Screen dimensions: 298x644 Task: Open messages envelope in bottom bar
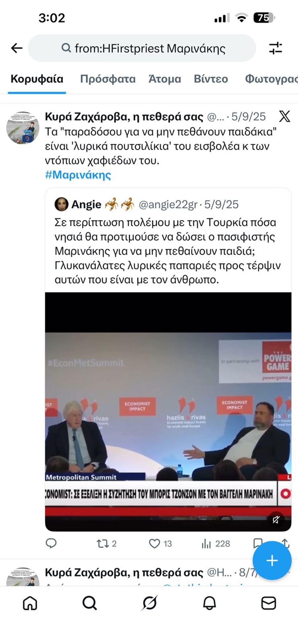pyautogui.click(x=269, y=603)
